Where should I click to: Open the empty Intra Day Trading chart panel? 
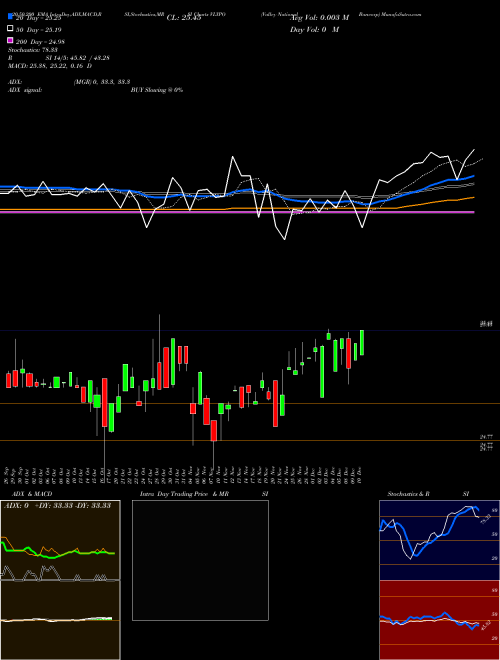[x=200, y=560]
